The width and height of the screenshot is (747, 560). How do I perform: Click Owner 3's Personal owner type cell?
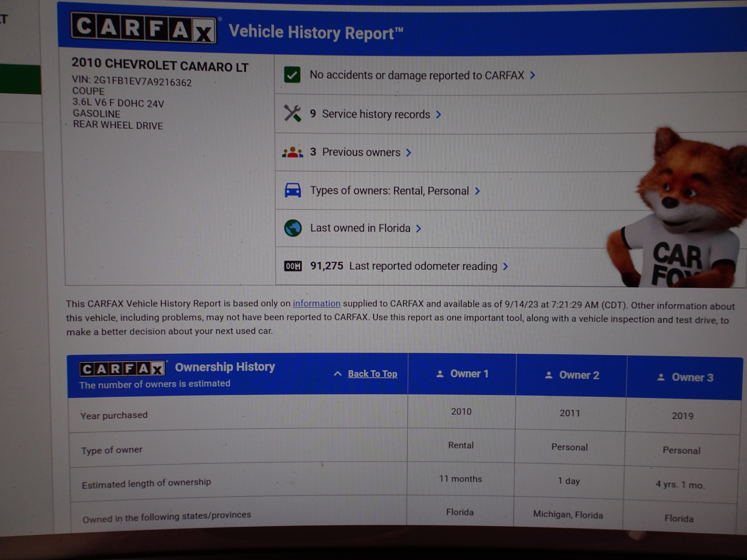[x=681, y=450]
